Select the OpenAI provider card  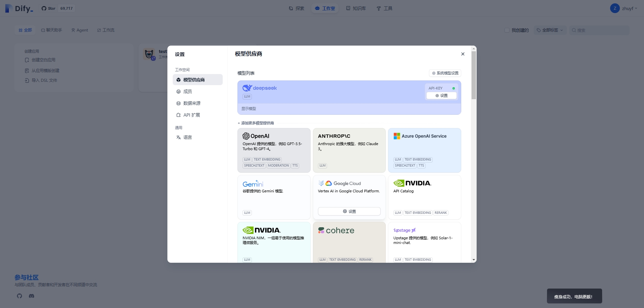tap(274, 150)
